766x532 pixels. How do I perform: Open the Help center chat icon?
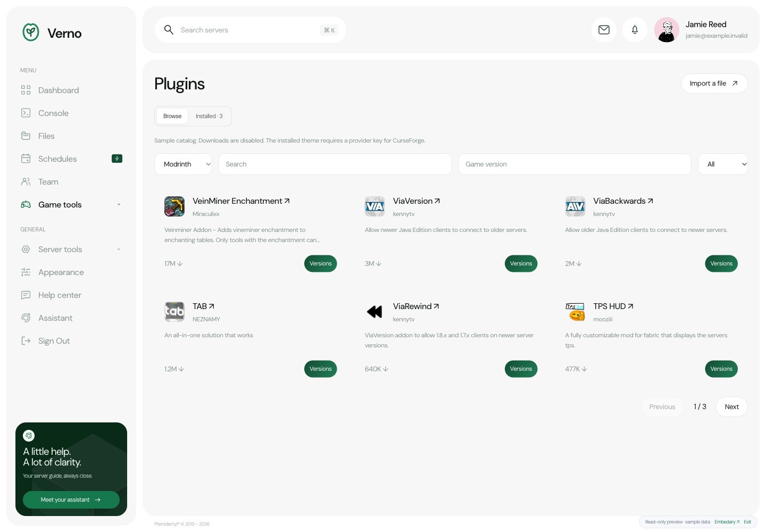pos(26,295)
